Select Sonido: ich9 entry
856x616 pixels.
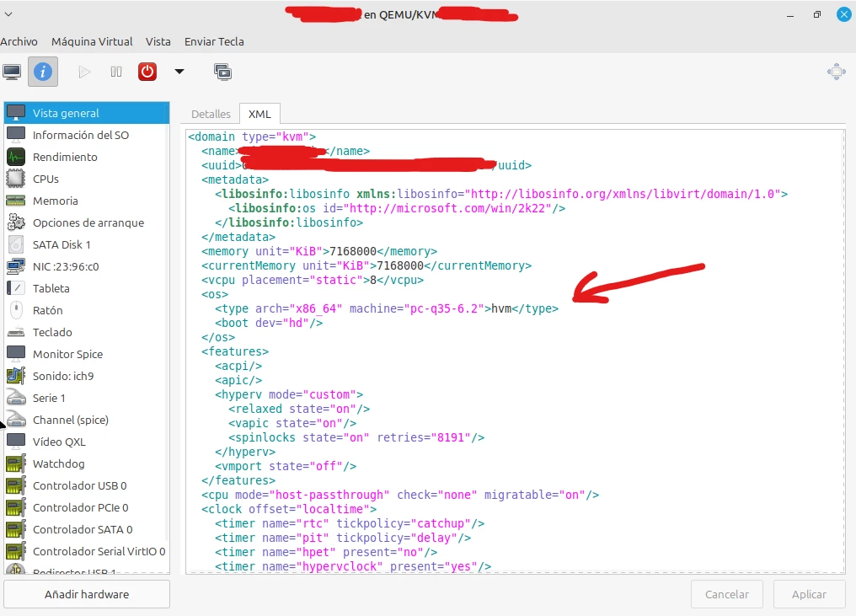87,376
